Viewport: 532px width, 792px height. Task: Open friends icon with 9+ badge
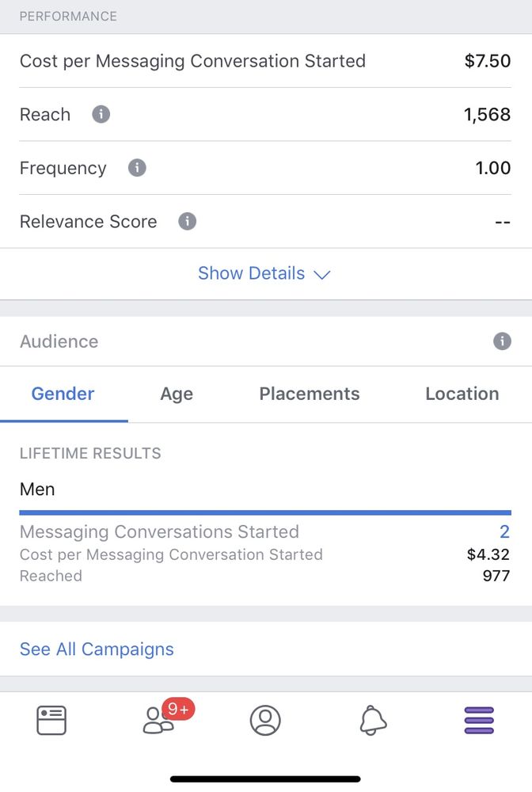point(168,718)
